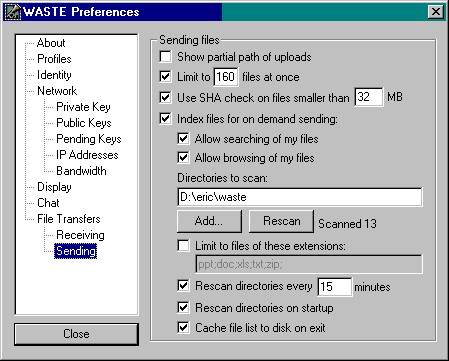Toggle Use SHA check checkbox
The width and height of the screenshot is (449, 361).
165,97
